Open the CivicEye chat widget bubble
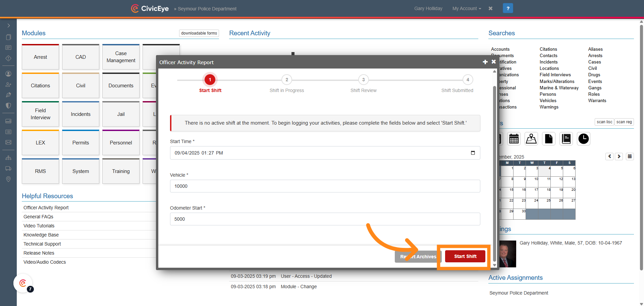644x306 pixels. click(x=23, y=283)
